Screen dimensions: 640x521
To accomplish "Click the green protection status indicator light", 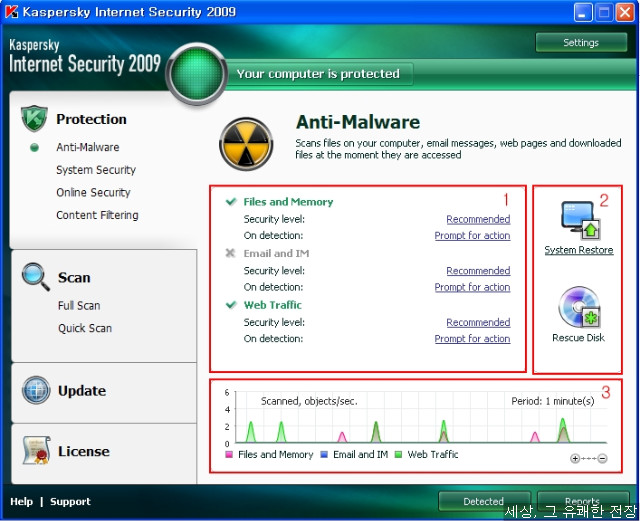I will tap(197, 73).
